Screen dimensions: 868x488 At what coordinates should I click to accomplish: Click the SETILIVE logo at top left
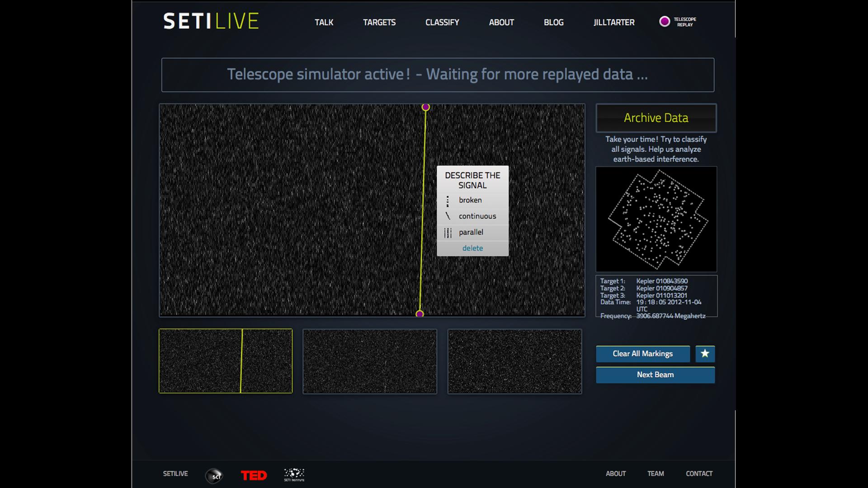211,21
